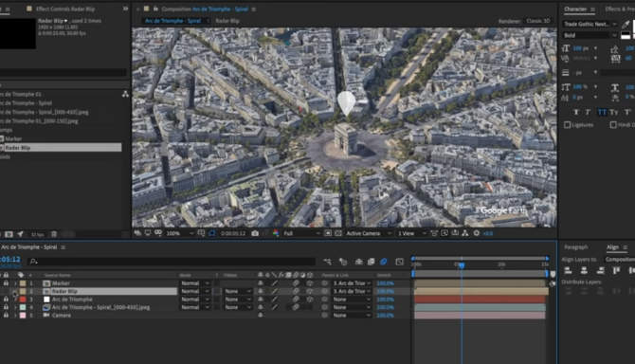Select Arc de Triomphe - Spiral viewer tab
The width and height of the screenshot is (635, 364).
point(172,21)
